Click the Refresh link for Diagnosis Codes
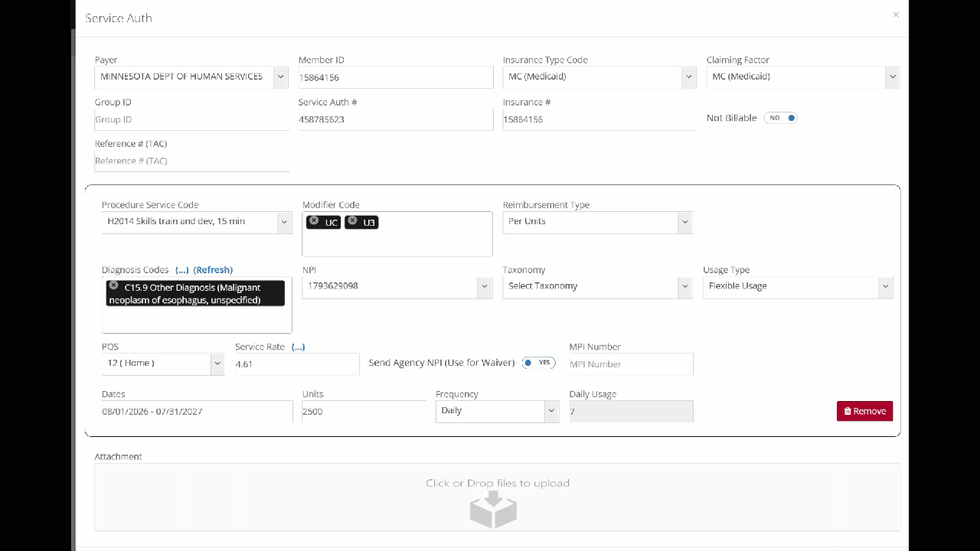Screen dimensions: 980x551 point(213,270)
